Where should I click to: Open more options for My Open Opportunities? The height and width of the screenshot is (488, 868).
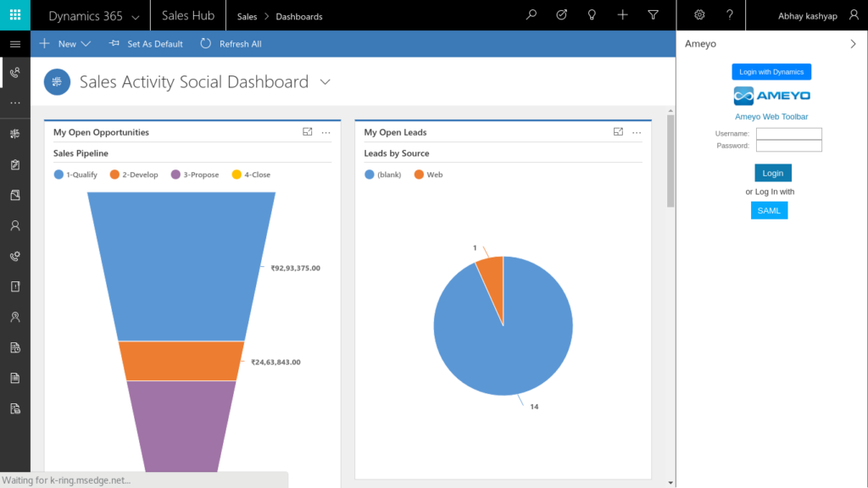(326, 132)
